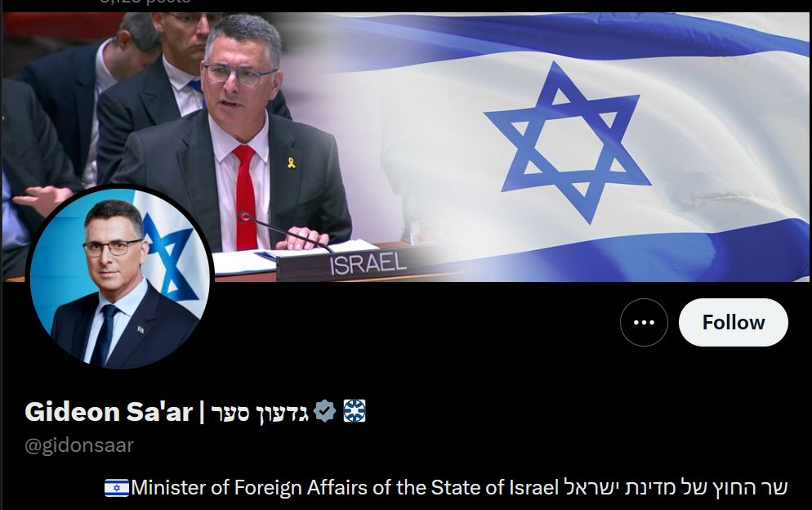Click the Gideon Sa'ar display name
Screen dimensions: 812x510
(109, 412)
